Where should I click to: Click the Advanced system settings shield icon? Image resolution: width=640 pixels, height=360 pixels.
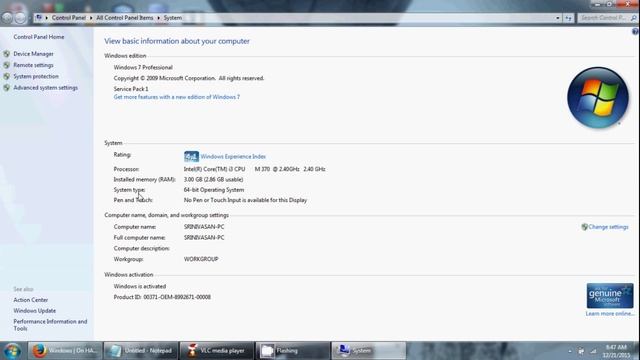(7, 88)
